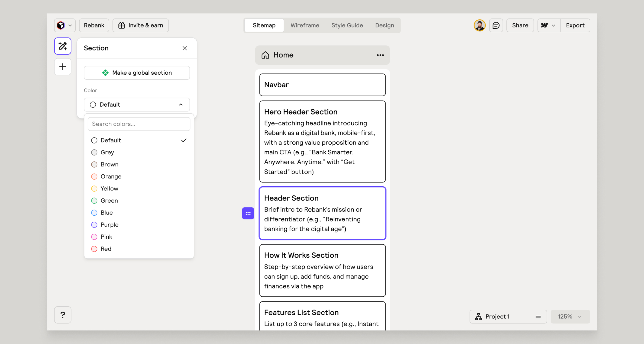644x344 pixels.
Task: Click Make a global section button
Action: (137, 73)
